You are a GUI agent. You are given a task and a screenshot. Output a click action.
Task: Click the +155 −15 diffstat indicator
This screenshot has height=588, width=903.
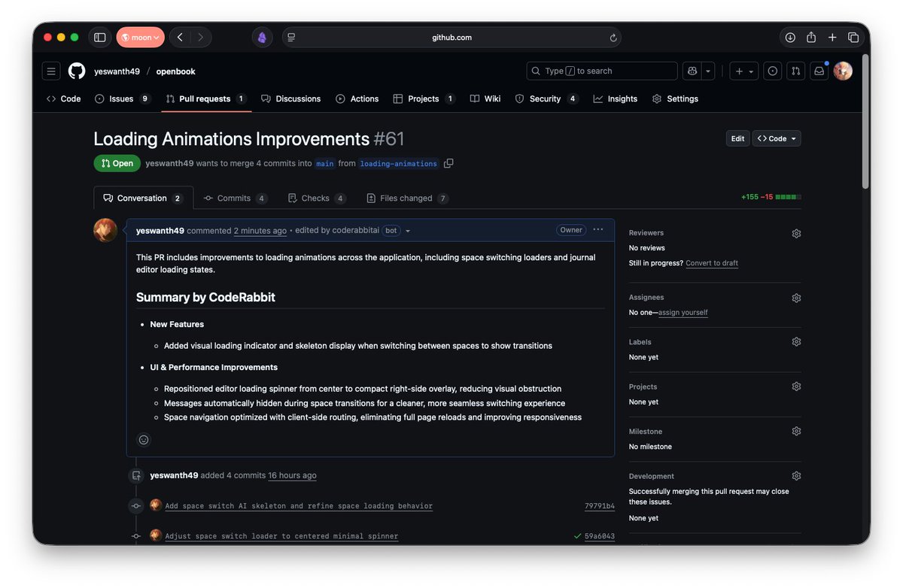click(x=771, y=197)
